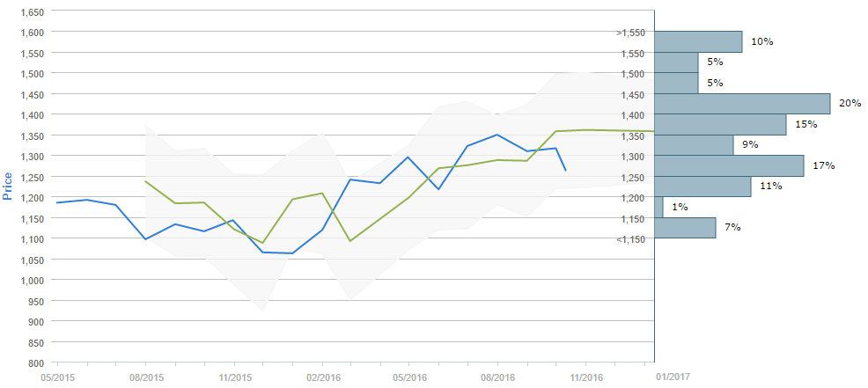
Task: Select the 17% distribution bar
Action: [x=729, y=165]
